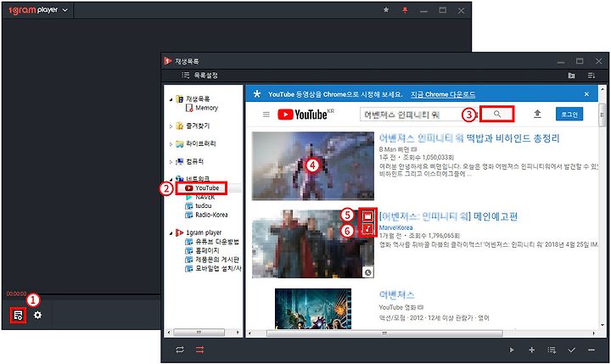The width and height of the screenshot is (611, 364).
Task: Click the 지금 Chrome 다운로드 link
Action: point(443,94)
